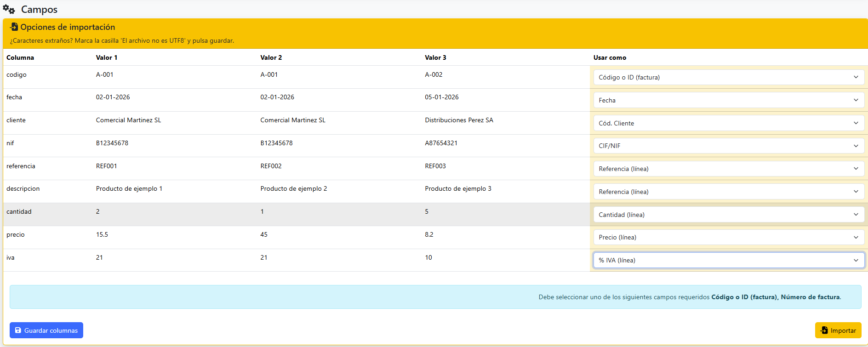Expand the Cód. Cliente dropdown
This screenshot has height=347, width=868.
point(729,123)
